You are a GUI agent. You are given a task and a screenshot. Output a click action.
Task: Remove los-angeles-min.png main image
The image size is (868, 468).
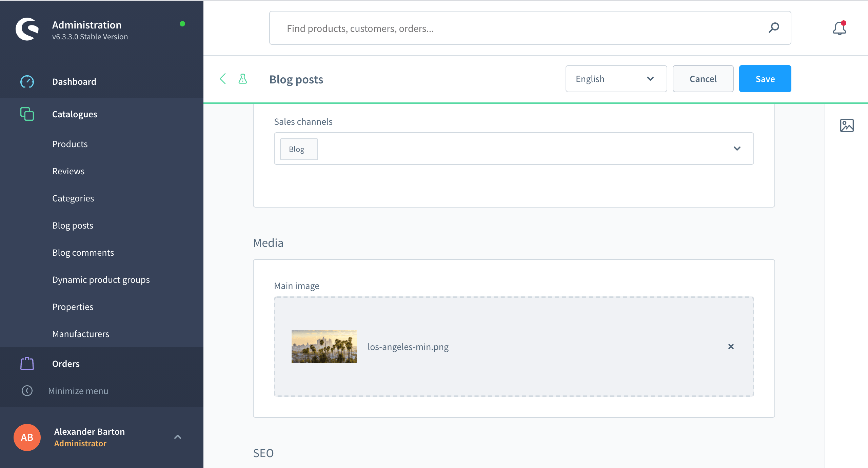tap(731, 347)
